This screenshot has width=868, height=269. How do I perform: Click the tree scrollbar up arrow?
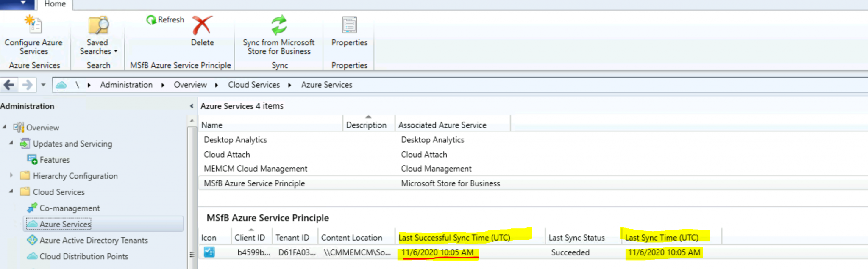192,121
